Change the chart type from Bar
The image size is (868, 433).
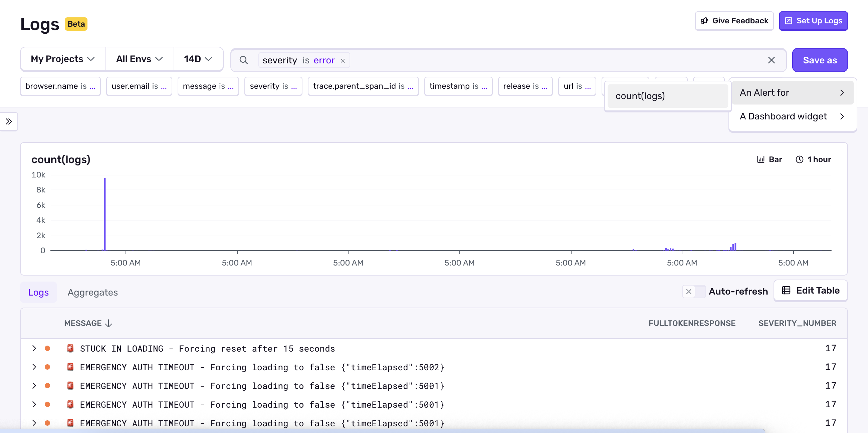coord(769,159)
